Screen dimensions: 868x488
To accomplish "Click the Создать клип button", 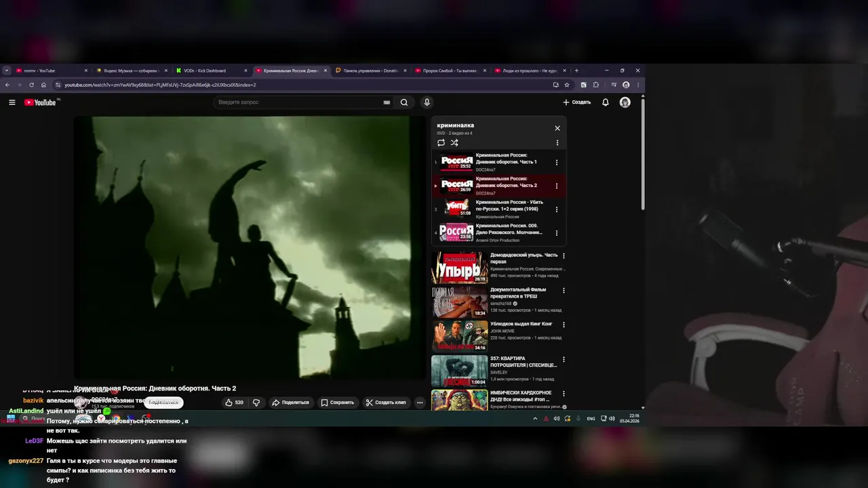I will coord(386,403).
